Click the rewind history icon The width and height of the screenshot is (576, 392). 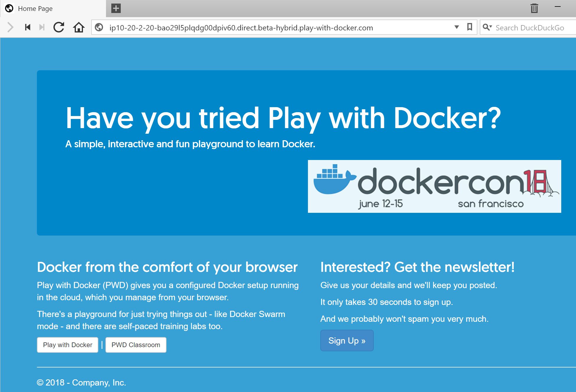28,27
